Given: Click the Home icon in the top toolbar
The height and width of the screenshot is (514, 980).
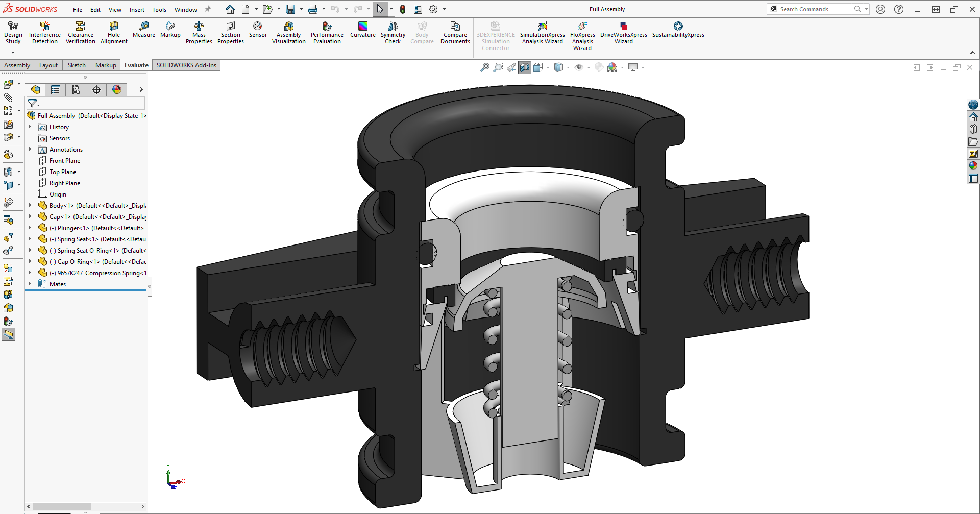Looking at the screenshot, I should tap(230, 9).
